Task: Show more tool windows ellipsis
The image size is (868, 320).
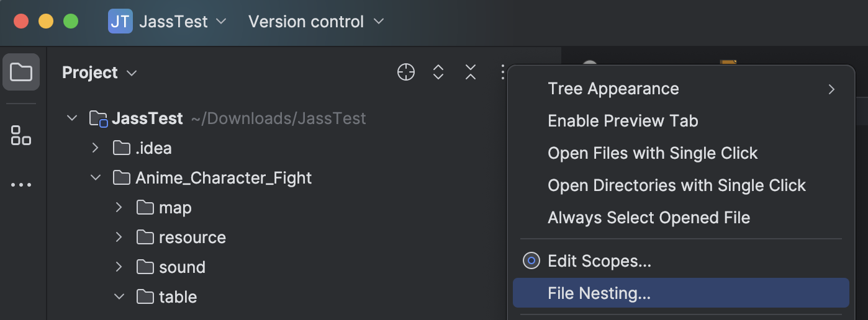Action: click(x=21, y=185)
